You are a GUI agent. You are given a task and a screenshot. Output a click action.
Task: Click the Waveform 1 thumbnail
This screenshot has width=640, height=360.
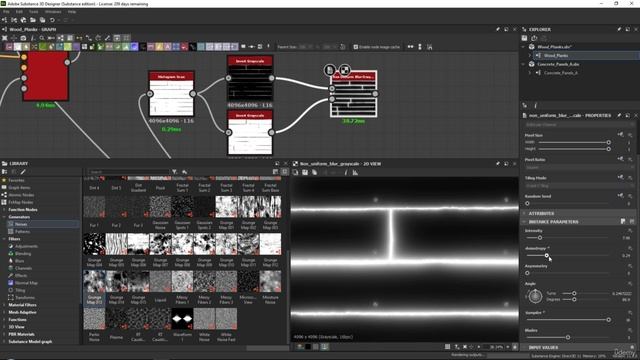[182, 318]
